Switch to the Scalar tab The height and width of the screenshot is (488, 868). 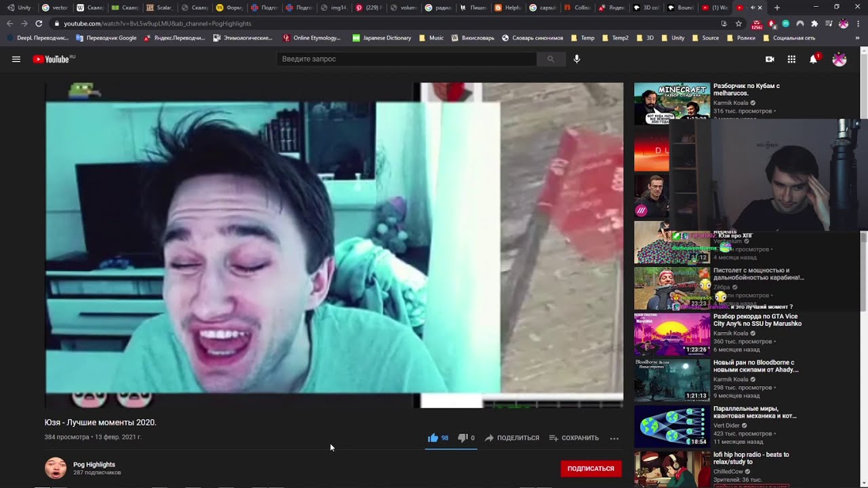[x=159, y=7]
